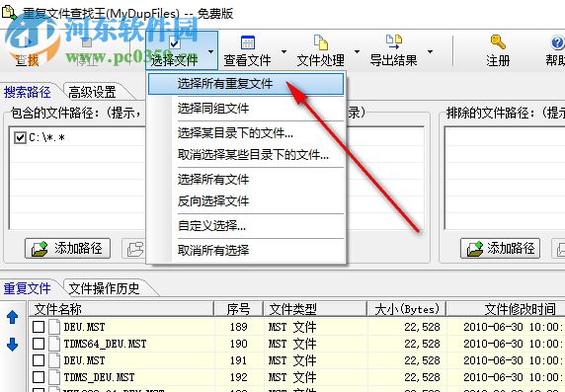
Task: Select the TDMS_DEU.MST file name
Action: coord(99,377)
